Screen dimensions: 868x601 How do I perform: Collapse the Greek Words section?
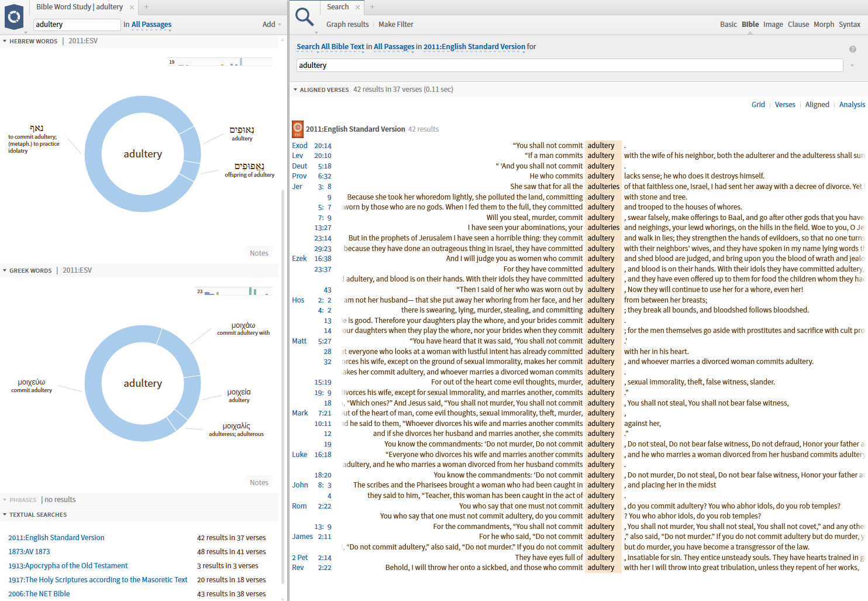(x=5, y=271)
